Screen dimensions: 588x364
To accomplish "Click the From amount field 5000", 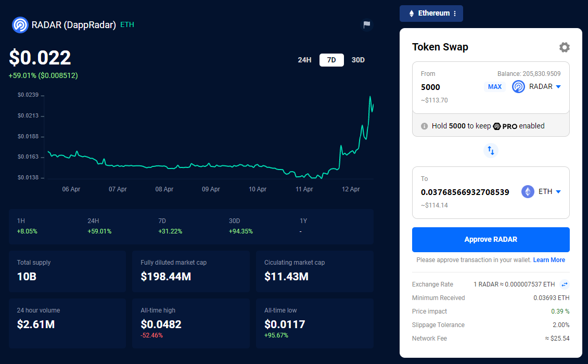I will click(x=430, y=87).
